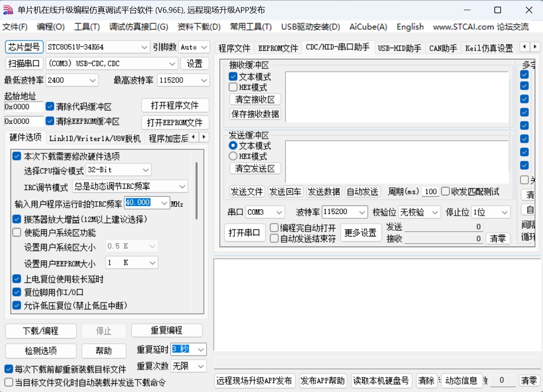543x392 pixels.
Task: Switch to the EEPROM文件 tab
Action: click(278, 49)
